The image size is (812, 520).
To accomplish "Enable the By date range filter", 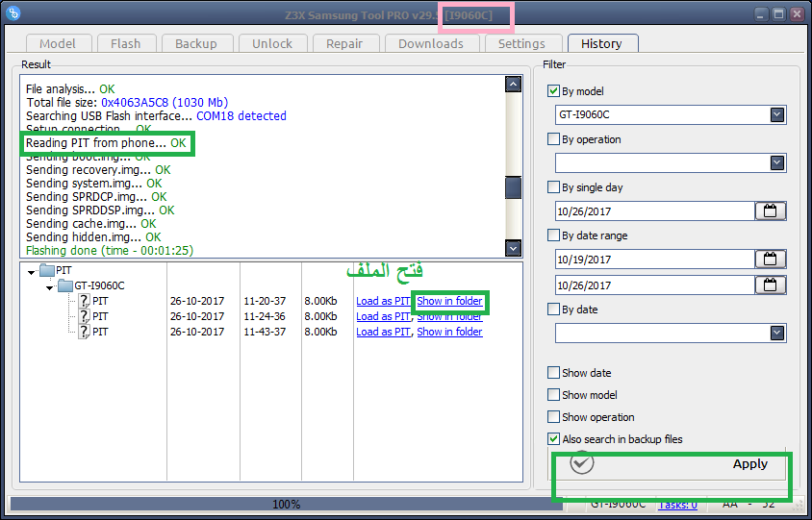I will (553, 235).
